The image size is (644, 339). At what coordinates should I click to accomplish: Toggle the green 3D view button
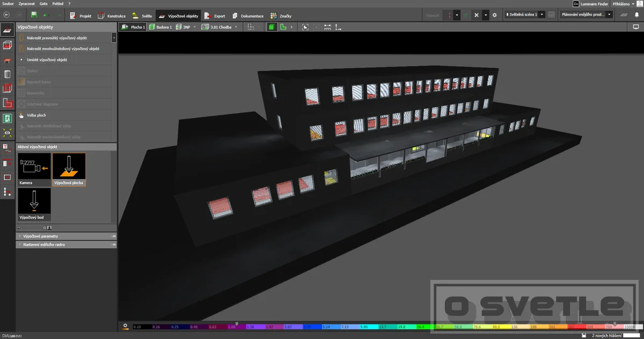point(273,27)
